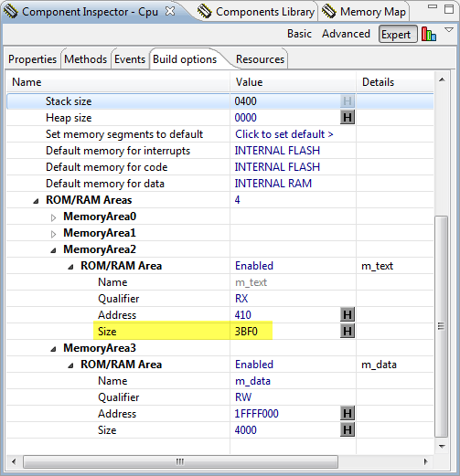Open the view menu dropdown triangle

coord(449,30)
